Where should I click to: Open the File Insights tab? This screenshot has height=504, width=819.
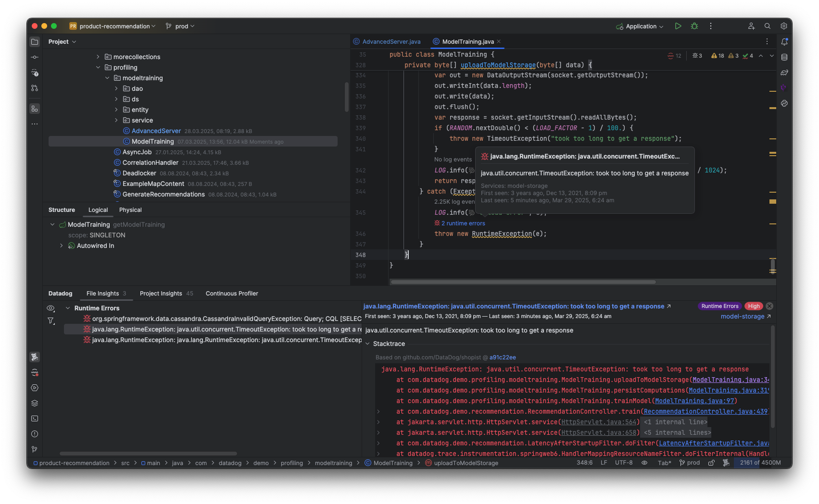point(106,294)
